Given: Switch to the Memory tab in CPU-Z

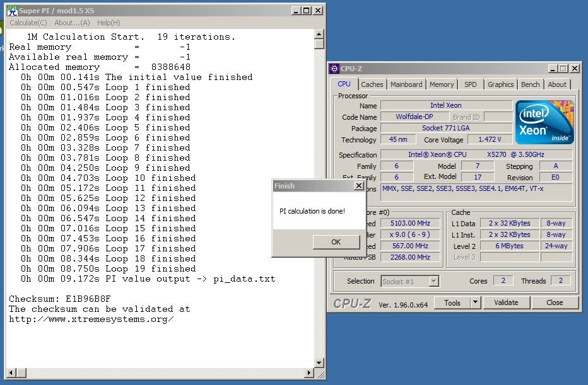Looking at the screenshot, I should 442,84.
